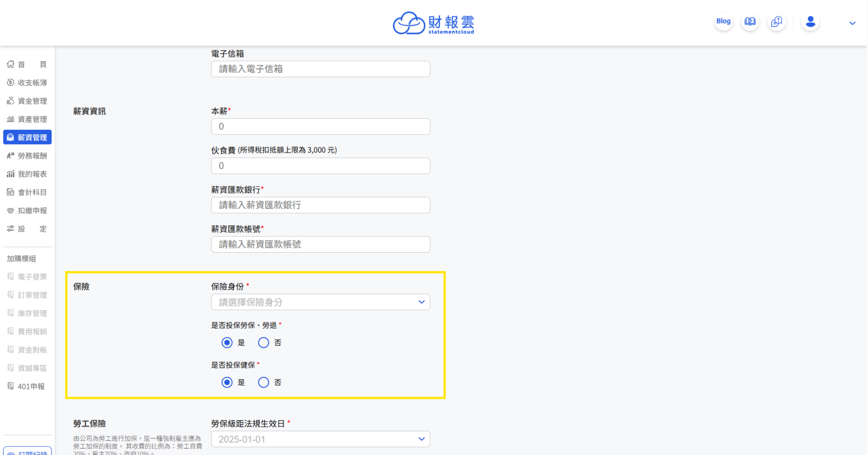Open the 勞保級距法規生效日 dropdown
Image resolution: width=868 pixels, height=455 pixels.
(x=321, y=439)
